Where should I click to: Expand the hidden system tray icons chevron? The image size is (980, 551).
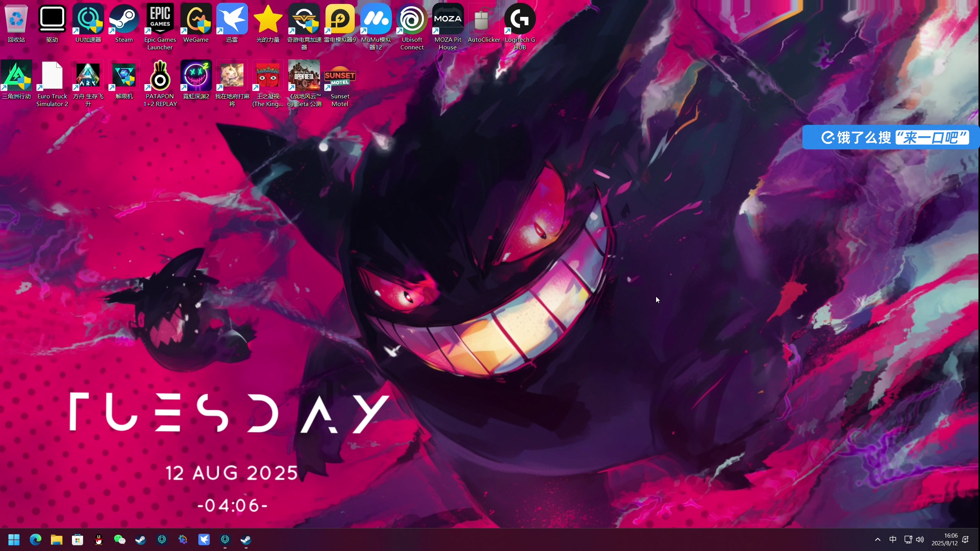tap(878, 540)
